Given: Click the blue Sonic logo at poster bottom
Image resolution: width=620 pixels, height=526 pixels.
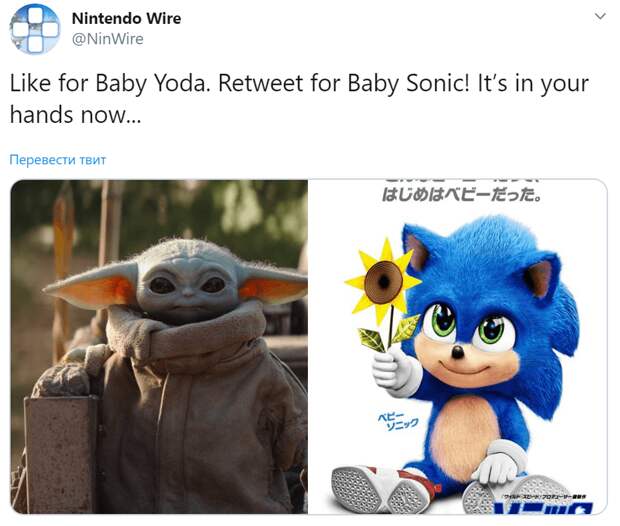Looking at the screenshot, I should (x=544, y=507).
